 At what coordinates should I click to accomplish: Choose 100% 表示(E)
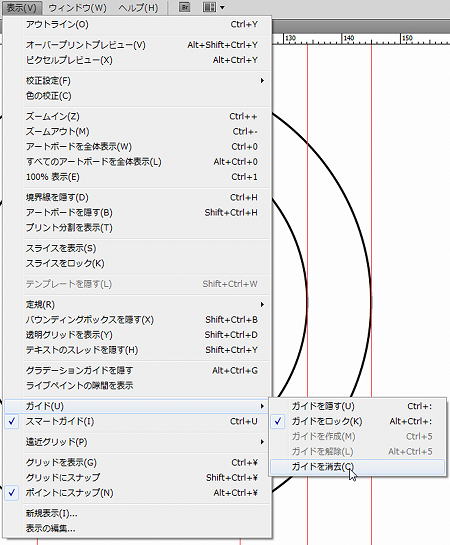coord(138,177)
